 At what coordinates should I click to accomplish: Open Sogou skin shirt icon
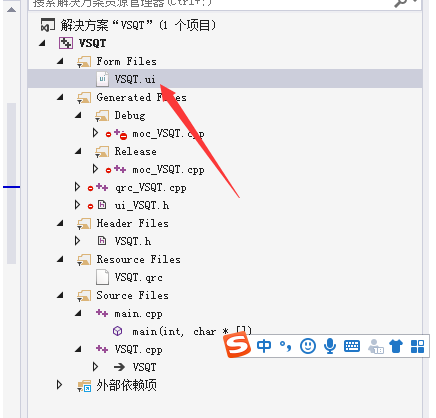click(x=396, y=346)
